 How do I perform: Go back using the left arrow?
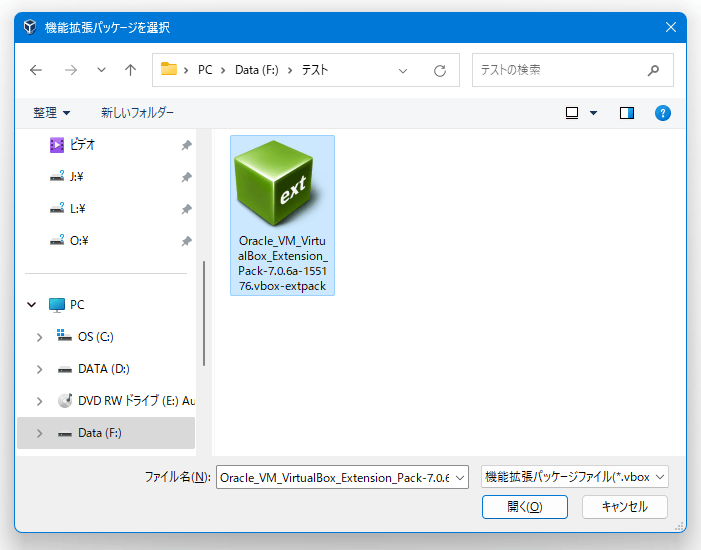[x=36, y=70]
